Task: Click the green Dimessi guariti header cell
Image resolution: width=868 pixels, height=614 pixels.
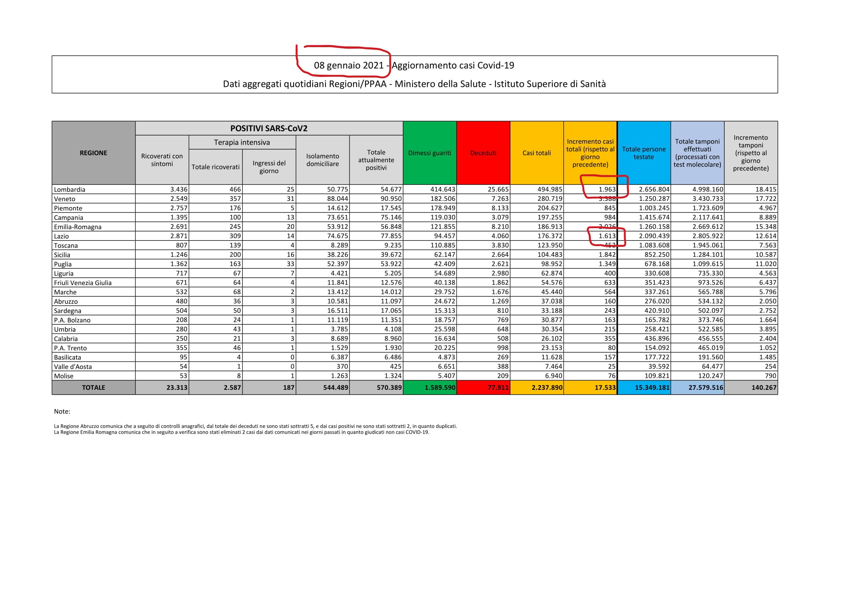Action: (x=430, y=153)
